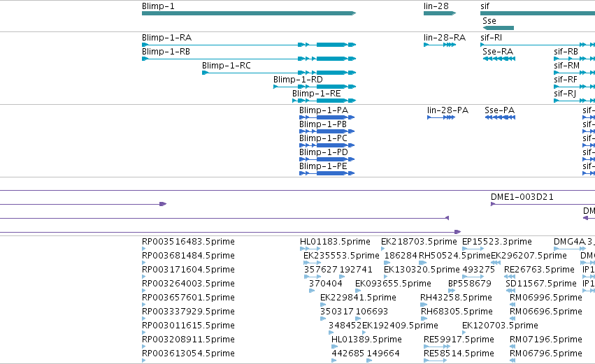Select the Blimp-1-PC protein label
The width and height of the screenshot is (595, 364).
pos(323,138)
